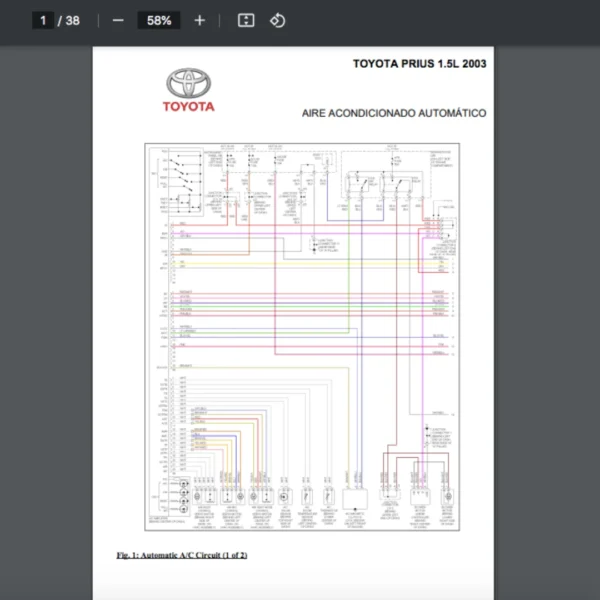This screenshot has height=600, width=600.
Task: Click the red TOYOTA wordmark text
Action: tap(190, 106)
